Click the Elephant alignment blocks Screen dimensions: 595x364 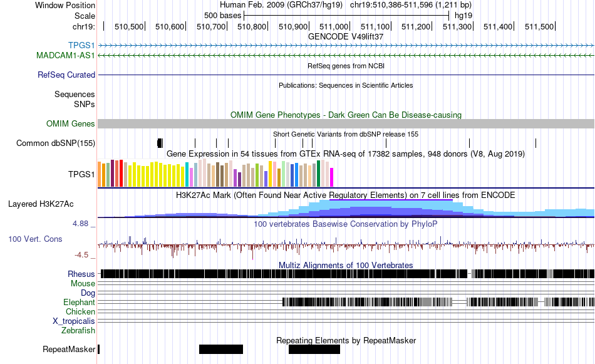tap(438, 302)
